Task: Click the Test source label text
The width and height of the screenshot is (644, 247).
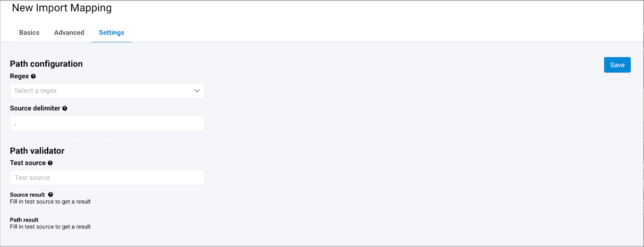Action: click(28, 163)
